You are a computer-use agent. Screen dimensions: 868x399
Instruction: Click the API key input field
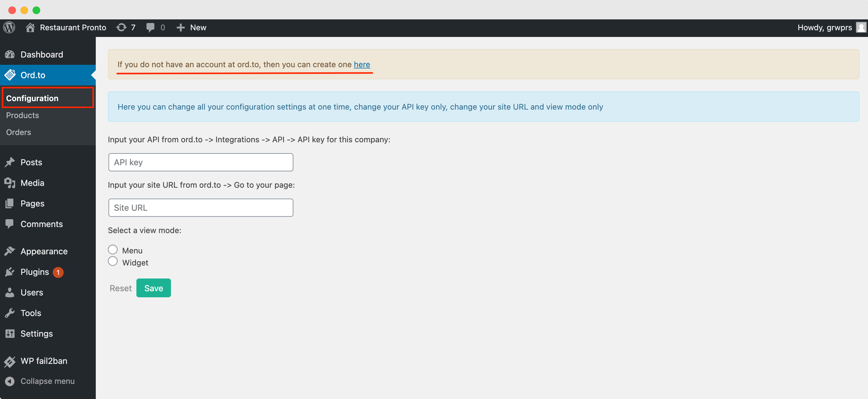point(200,162)
